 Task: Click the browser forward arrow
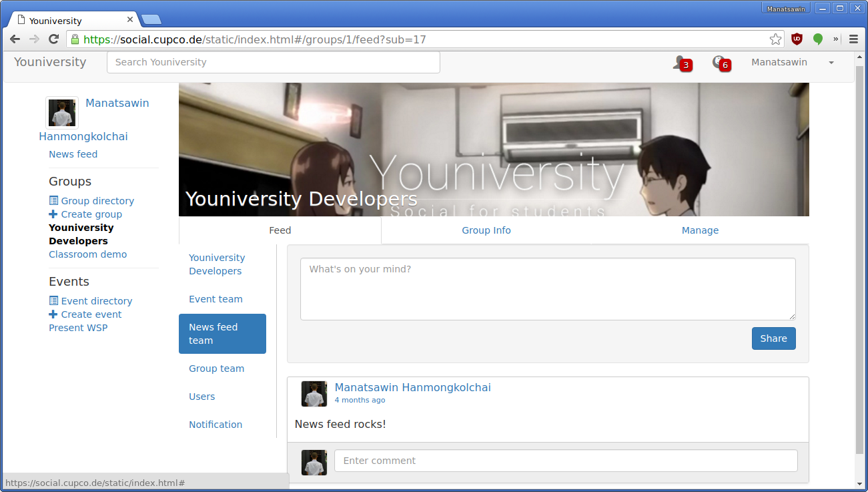click(34, 39)
